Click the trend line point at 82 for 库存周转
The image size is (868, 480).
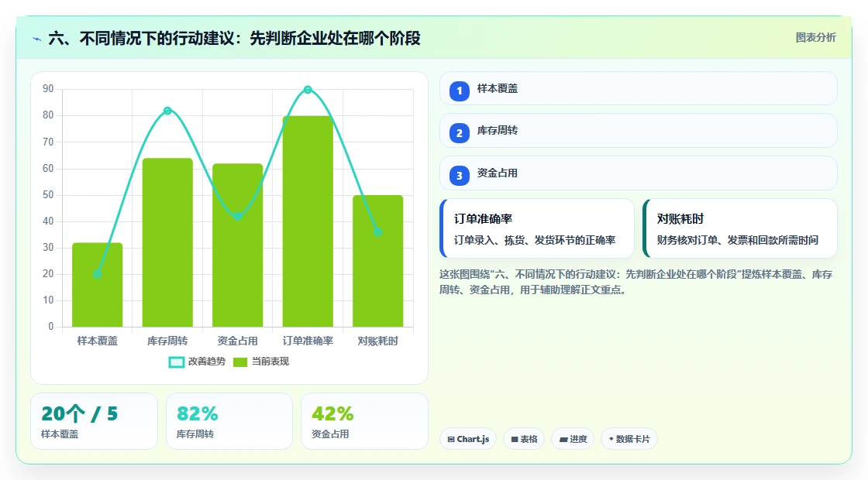[167, 111]
